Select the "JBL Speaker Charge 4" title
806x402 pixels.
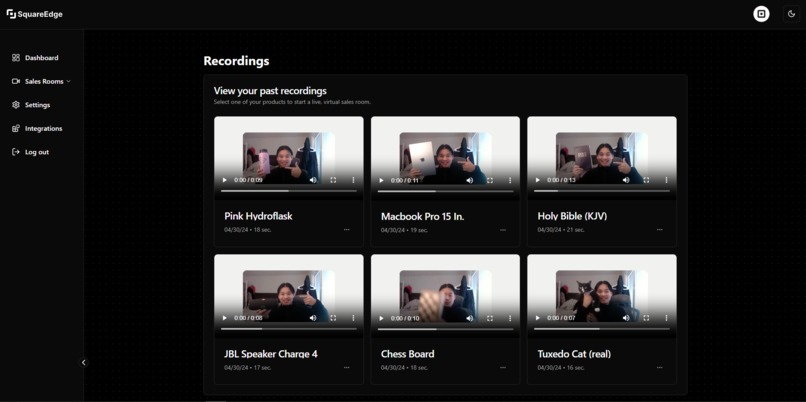271,354
